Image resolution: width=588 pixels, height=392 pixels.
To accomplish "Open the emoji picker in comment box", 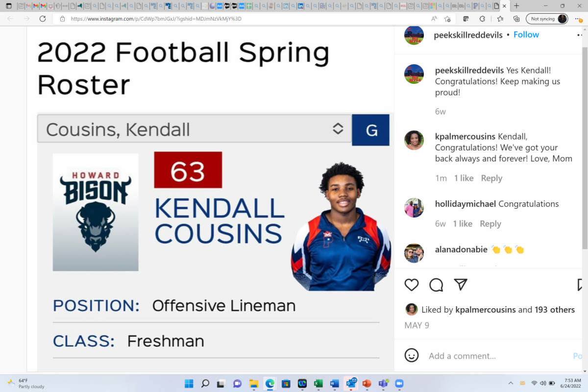I will pos(412,355).
